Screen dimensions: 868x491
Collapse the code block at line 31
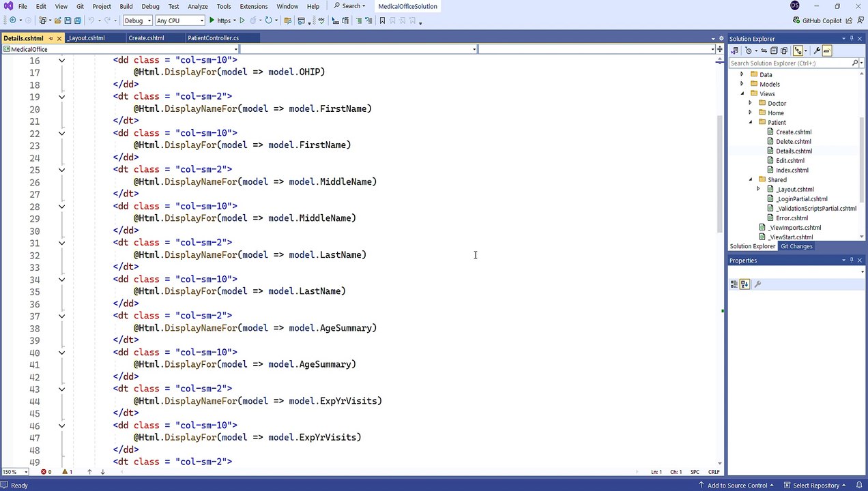[x=61, y=243]
